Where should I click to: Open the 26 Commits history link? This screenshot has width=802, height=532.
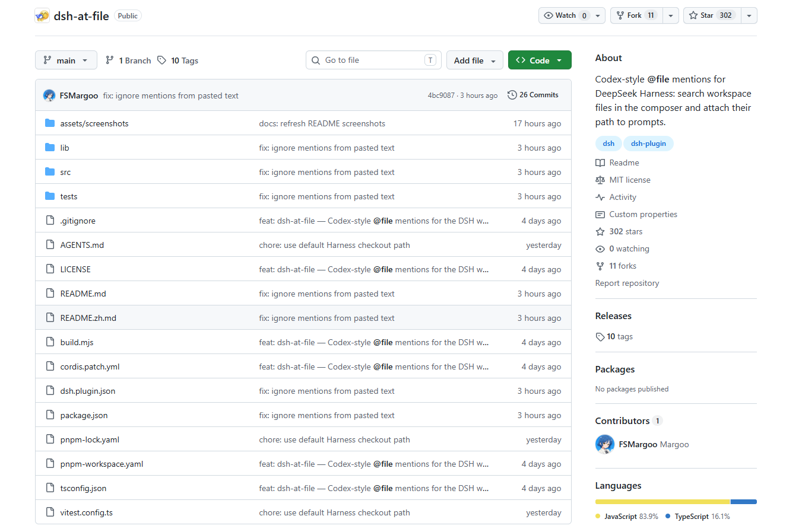pyautogui.click(x=533, y=95)
